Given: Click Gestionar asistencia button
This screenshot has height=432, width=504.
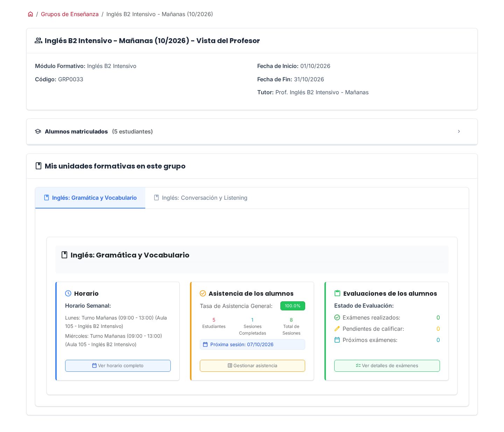Looking at the screenshot, I should [x=252, y=366].
